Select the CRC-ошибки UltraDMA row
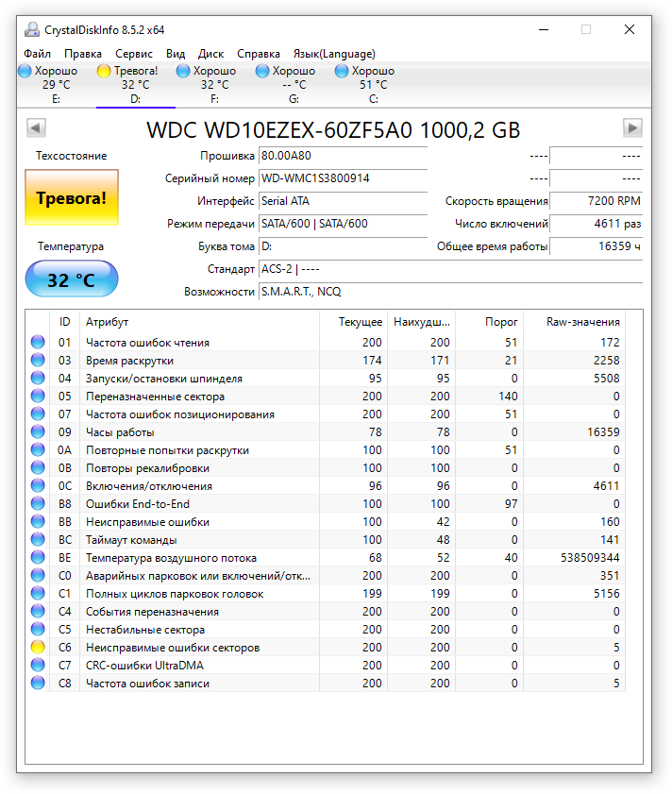This screenshot has width=672, height=794. 326,666
